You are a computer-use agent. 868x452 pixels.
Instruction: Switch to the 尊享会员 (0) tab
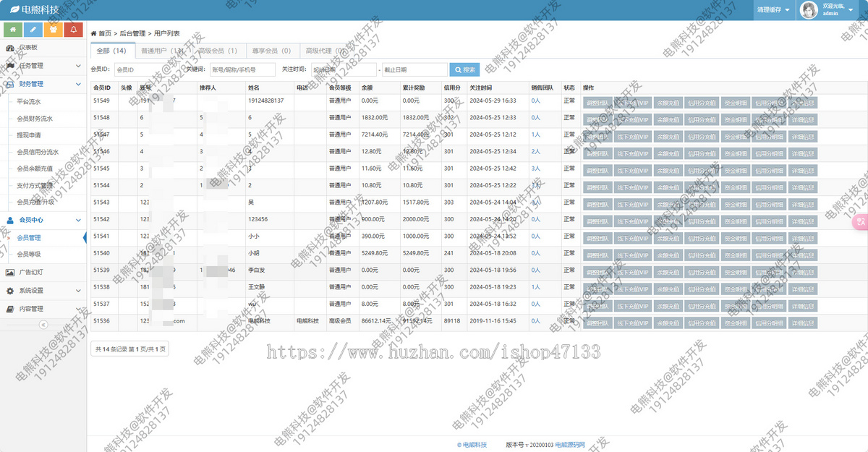[x=271, y=51]
